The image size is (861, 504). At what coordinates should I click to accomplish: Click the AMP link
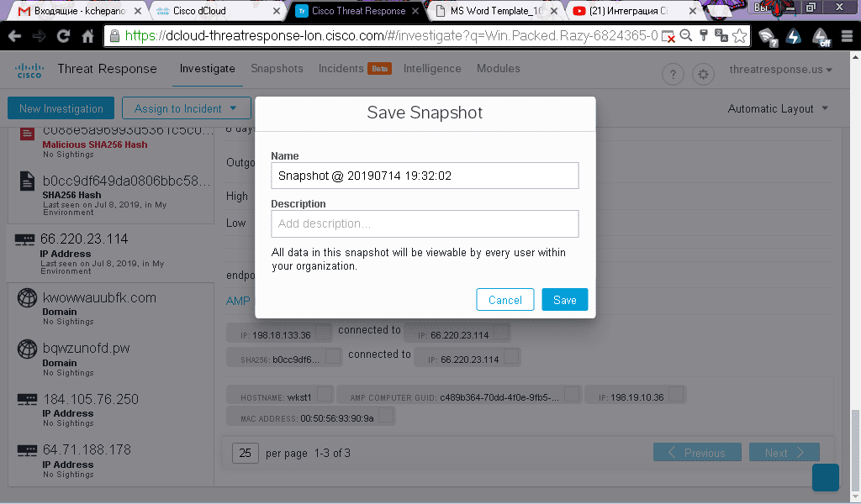tap(238, 301)
